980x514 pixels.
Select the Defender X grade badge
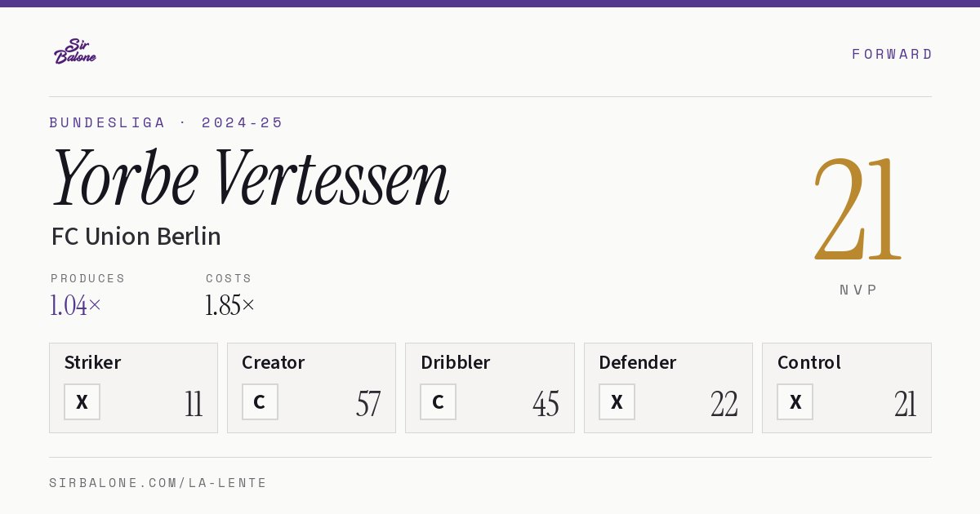click(x=617, y=401)
